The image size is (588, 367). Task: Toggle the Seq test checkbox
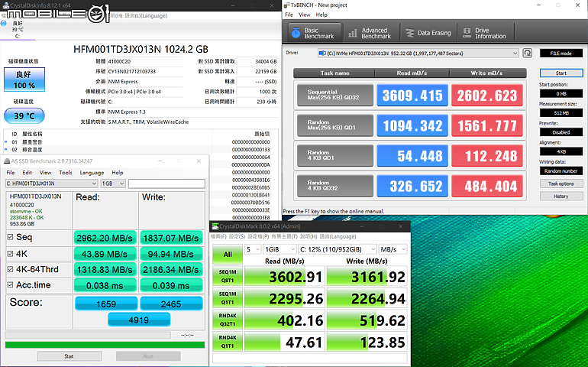click(11, 237)
